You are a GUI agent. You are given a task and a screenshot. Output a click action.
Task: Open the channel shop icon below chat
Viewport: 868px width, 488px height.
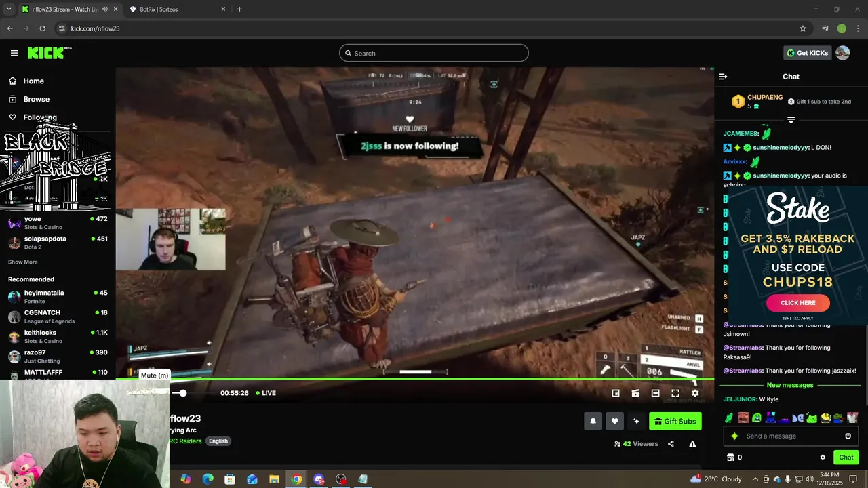click(x=730, y=457)
